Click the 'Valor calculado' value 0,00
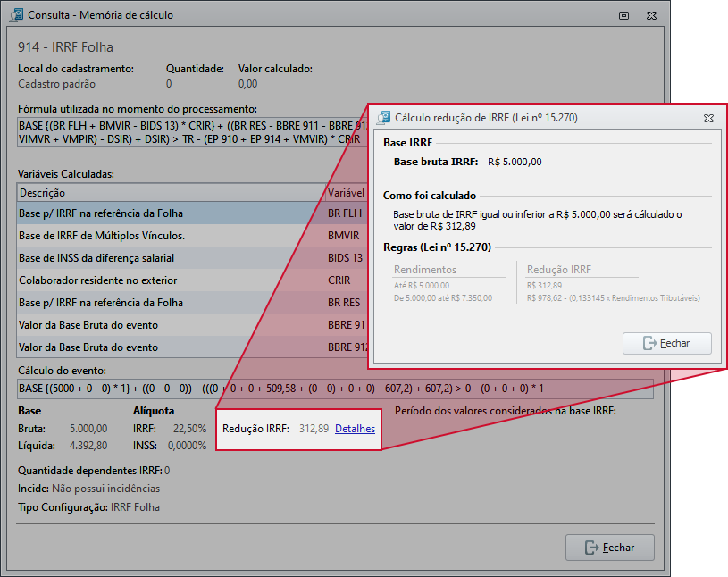This screenshot has height=577, width=728. [x=248, y=84]
